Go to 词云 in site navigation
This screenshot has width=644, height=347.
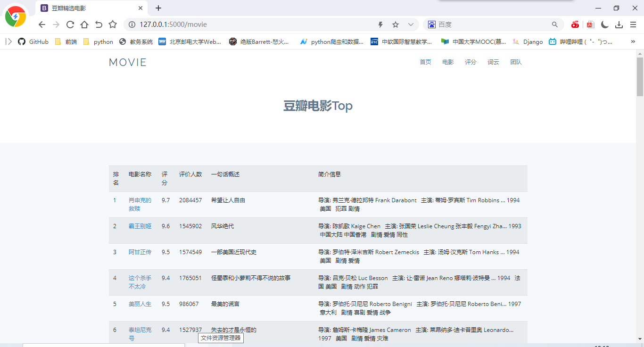pyautogui.click(x=493, y=62)
